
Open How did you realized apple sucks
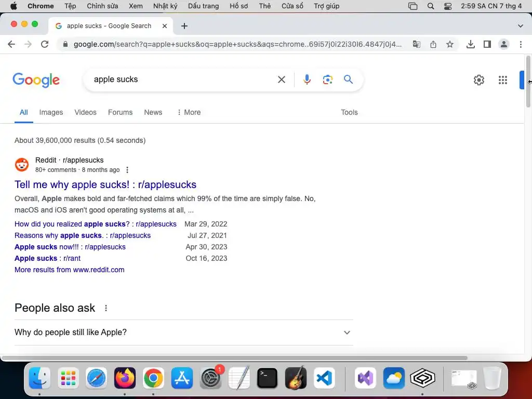coord(96,224)
